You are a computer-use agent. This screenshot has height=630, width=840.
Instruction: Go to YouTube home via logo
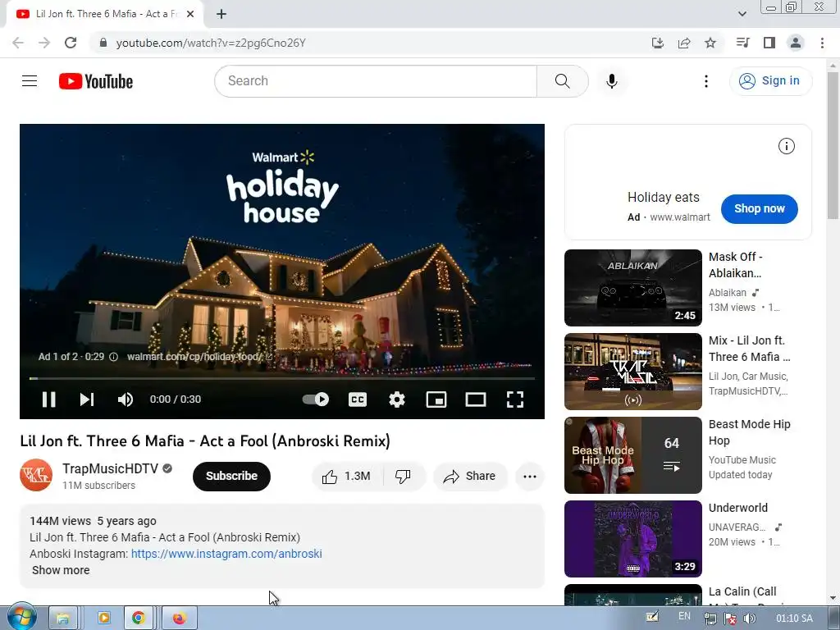[x=96, y=81]
